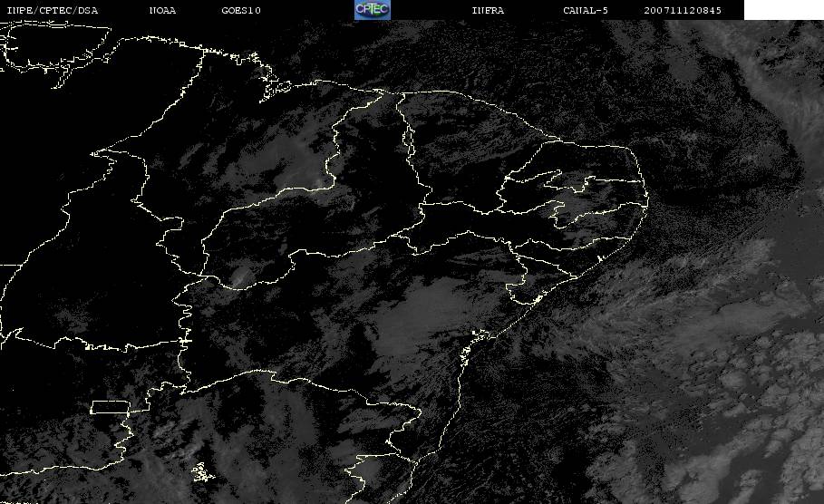
Task: Click the CPTEC logo in the header
Action: click(x=372, y=10)
